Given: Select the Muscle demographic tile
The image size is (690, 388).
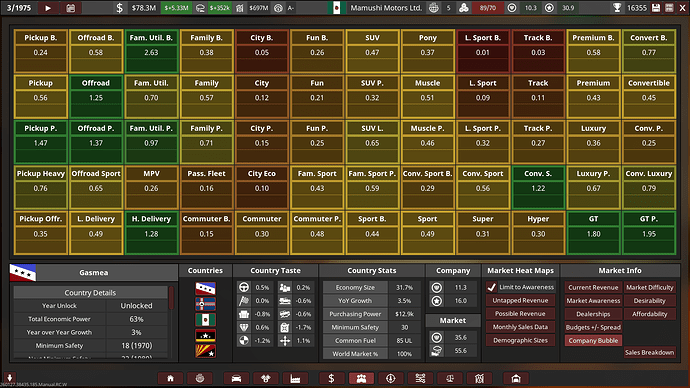Looking at the screenshot, I should pos(427,97).
